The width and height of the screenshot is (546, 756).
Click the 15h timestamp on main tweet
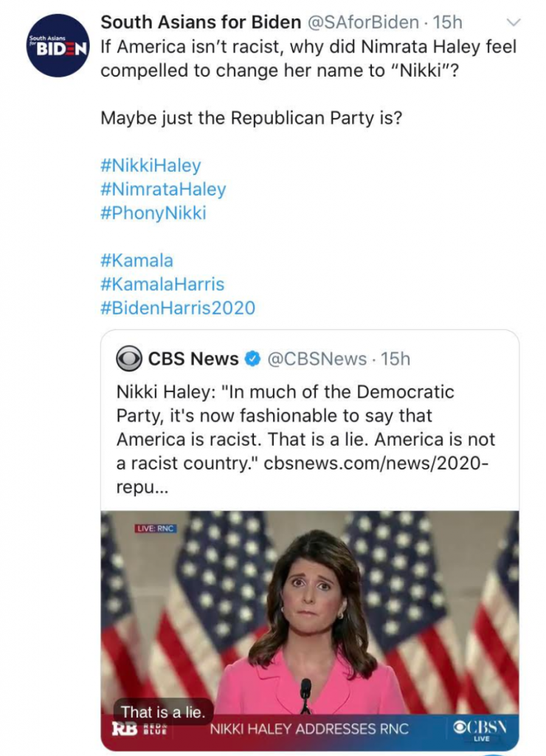pos(447,22)
